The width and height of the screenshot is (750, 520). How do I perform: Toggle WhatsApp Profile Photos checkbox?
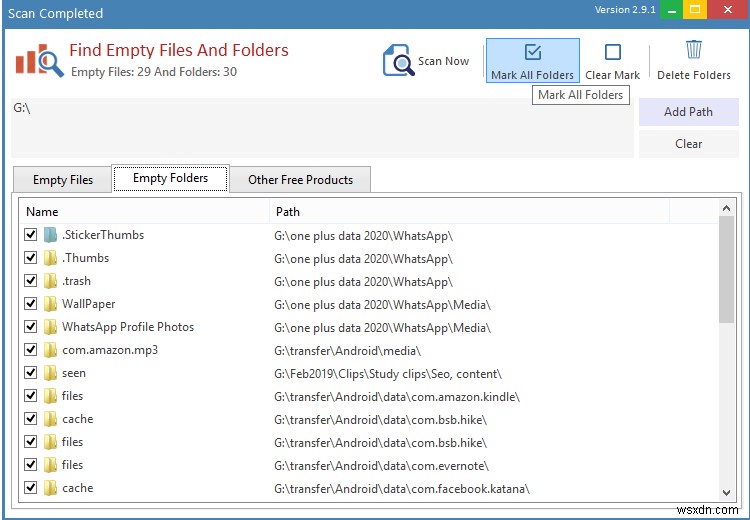(x=31, y=326)
